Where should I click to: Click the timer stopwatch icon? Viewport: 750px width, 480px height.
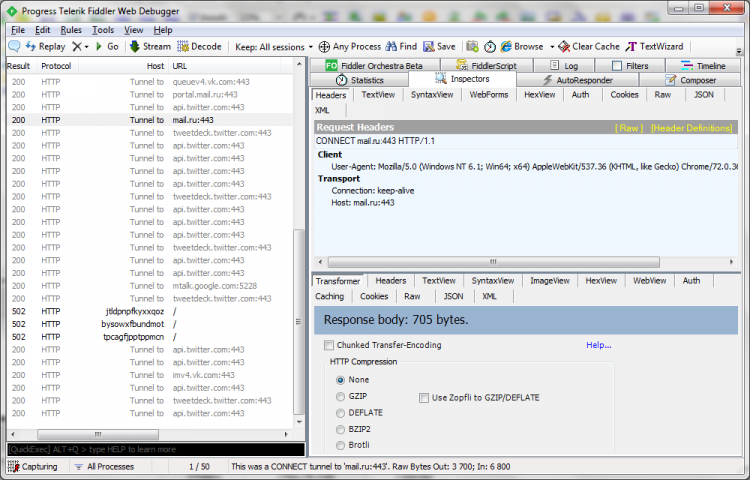(490, 46)
